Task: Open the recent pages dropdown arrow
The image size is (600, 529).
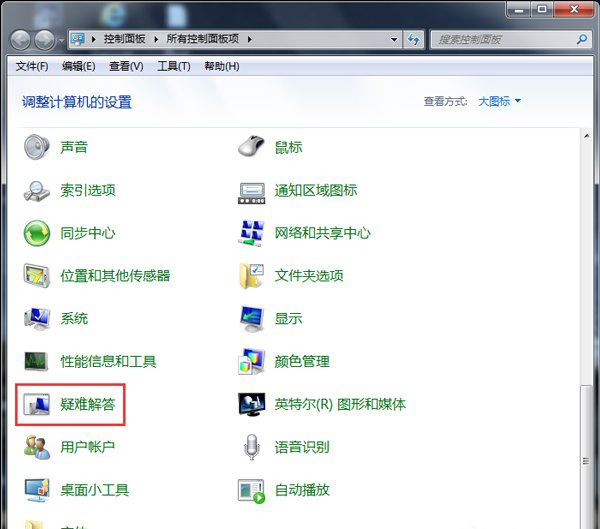Action: point(61,40)
